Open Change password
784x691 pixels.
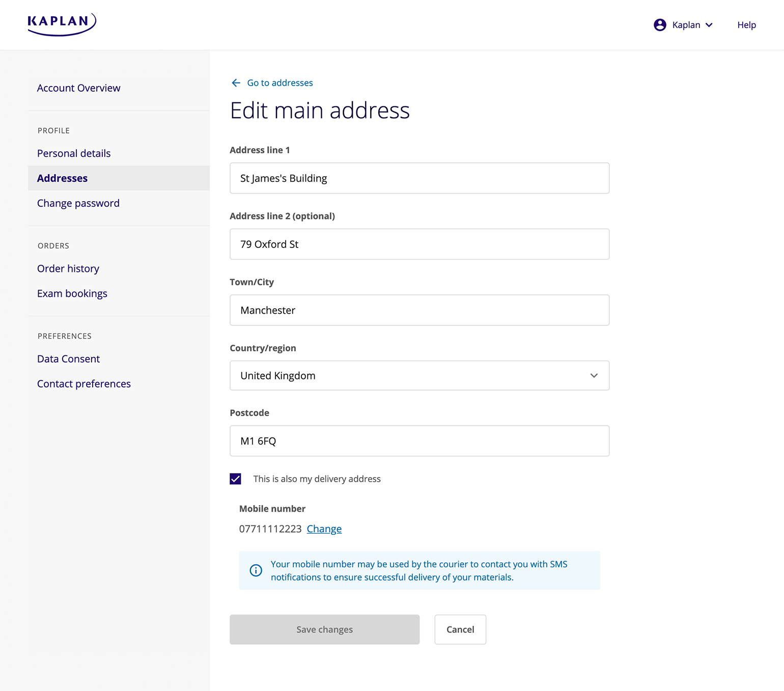coord(78,203)
